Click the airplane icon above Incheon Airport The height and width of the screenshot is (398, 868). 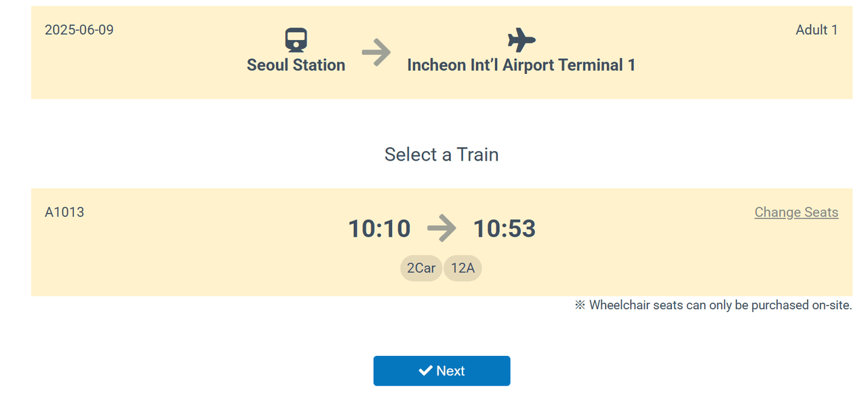[521, 40]
